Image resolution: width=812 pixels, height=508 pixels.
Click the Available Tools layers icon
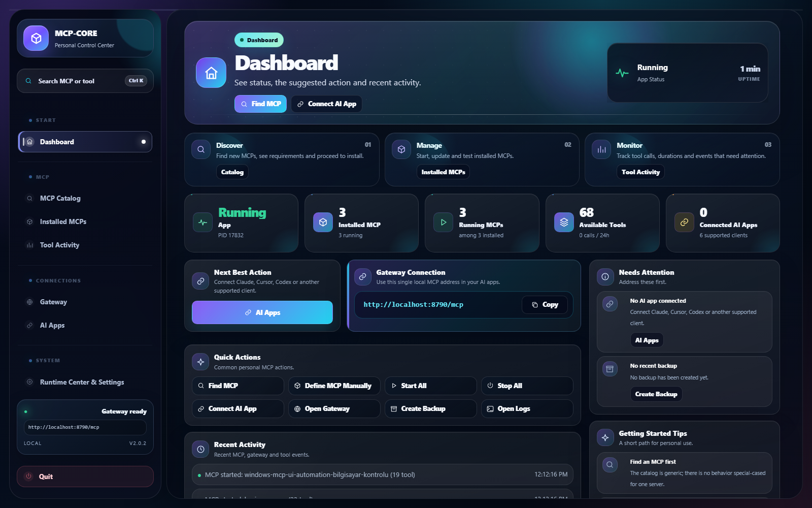pos(564,222)
